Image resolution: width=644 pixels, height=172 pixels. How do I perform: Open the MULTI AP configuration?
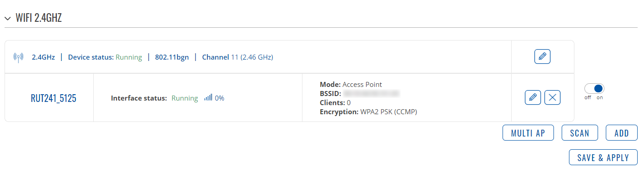coord(529,133)
